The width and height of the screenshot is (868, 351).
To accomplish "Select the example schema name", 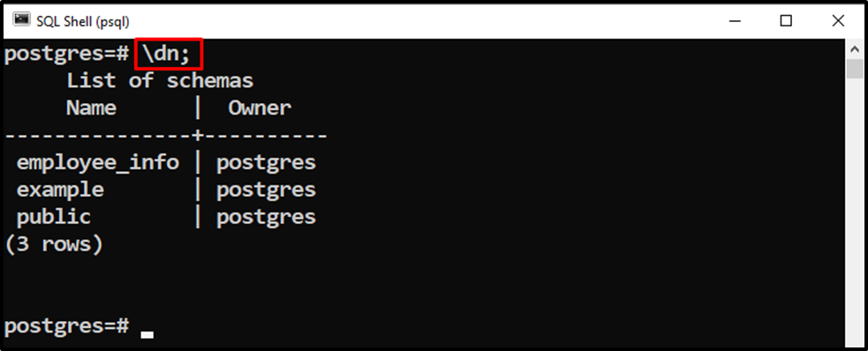I will click(60, 190).
